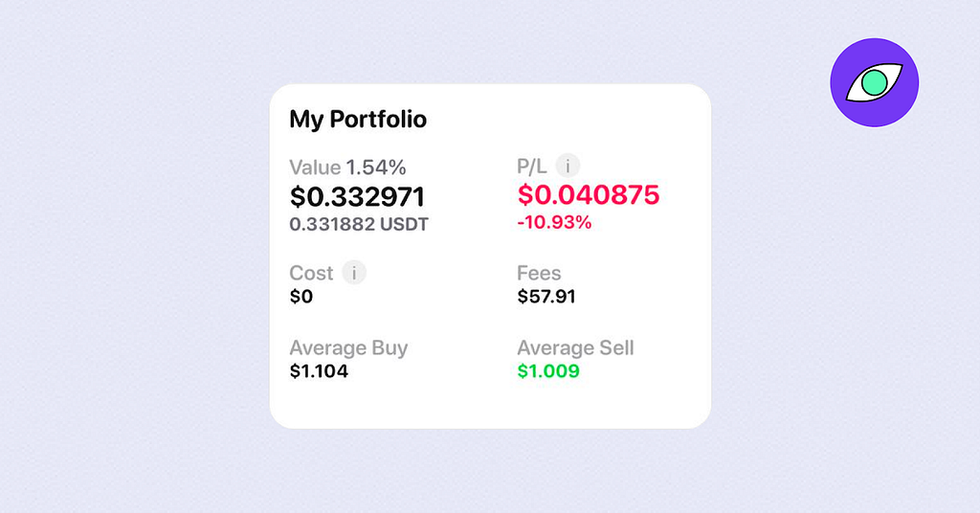Click the $1.104 average buy price
The image size is (980, 513).
click(319, 371)
